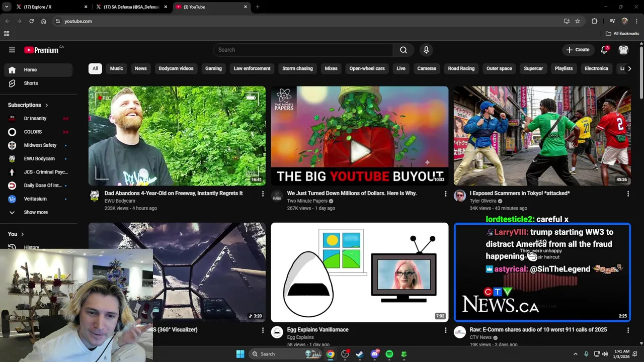Open YouTube notifications bell

[x=604, y=50]
